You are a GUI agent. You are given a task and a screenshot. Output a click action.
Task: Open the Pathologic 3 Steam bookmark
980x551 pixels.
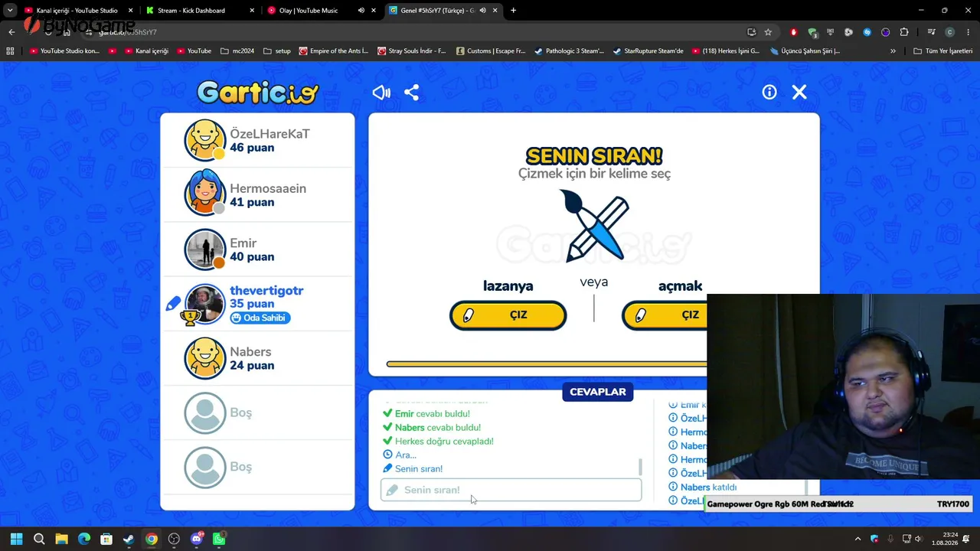(570, 51)
